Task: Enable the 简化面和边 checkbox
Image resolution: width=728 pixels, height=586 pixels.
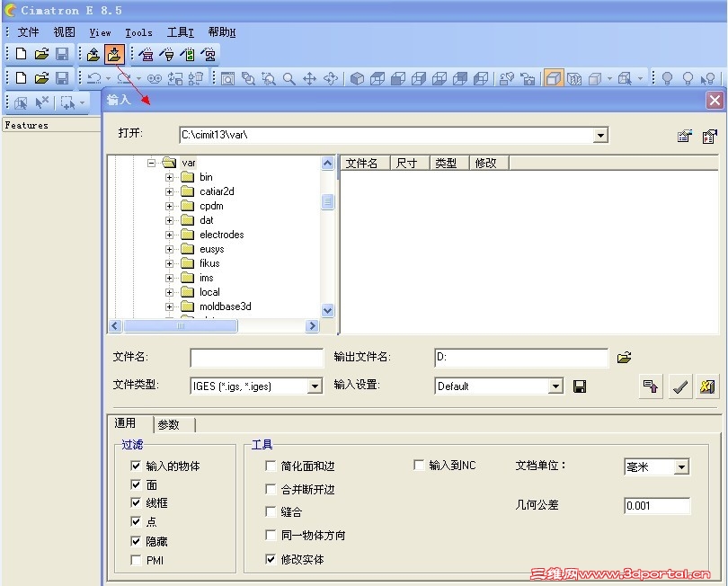Action: tap(271, 466)
